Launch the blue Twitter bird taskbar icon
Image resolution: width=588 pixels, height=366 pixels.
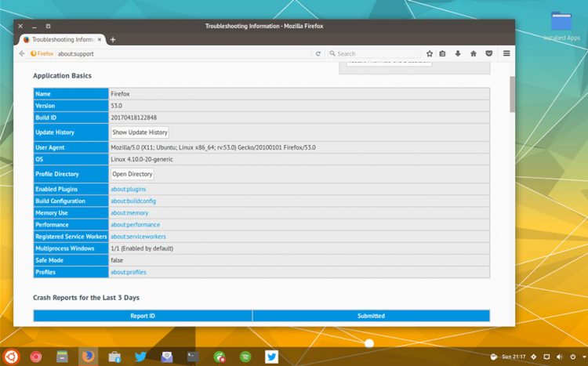tap(140, 357)
